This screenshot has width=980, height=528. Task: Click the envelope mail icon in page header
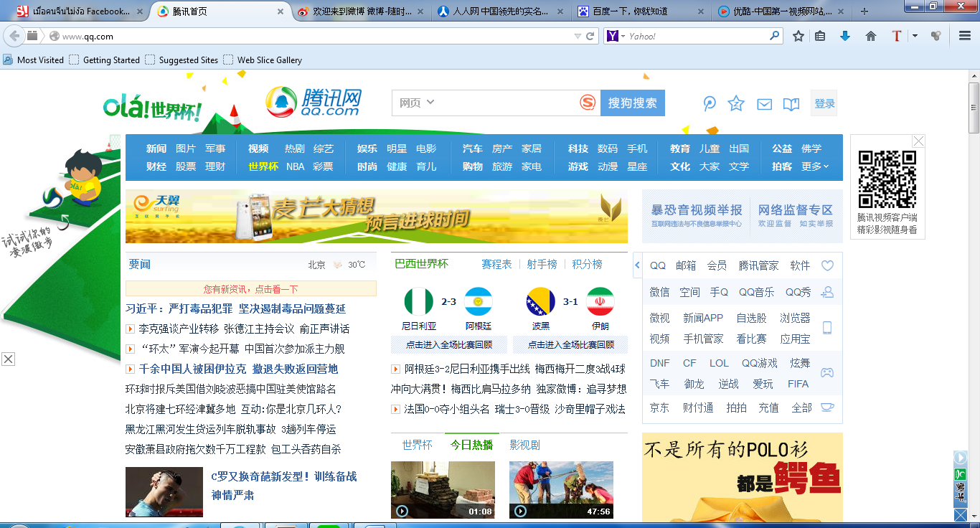click(764, 105)
